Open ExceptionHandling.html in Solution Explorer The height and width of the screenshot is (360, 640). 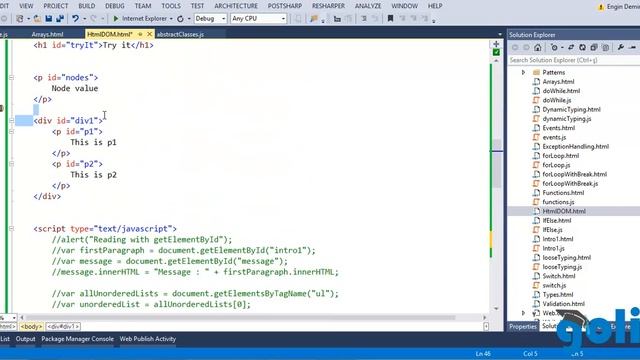point(575,146)
